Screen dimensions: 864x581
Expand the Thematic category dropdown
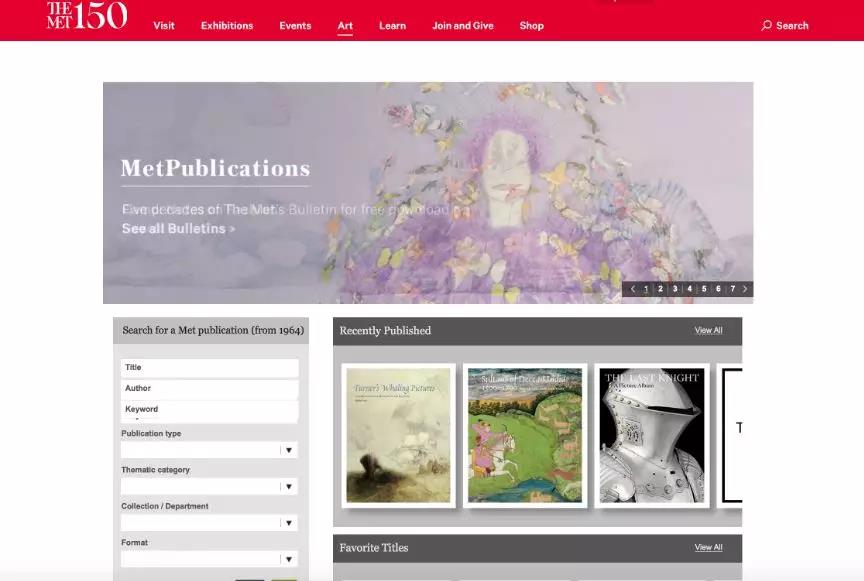tap(209, 486)
